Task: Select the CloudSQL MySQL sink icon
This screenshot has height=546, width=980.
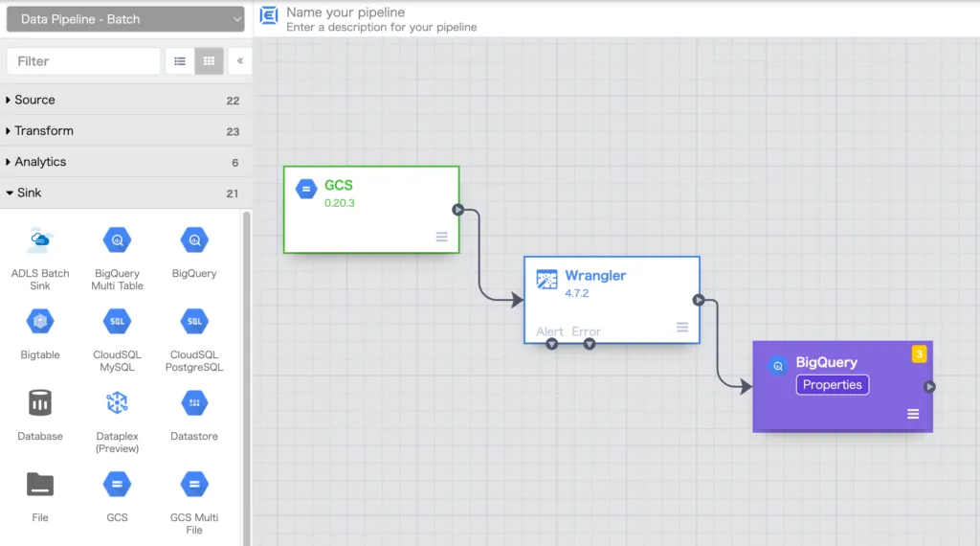Action: click(x=117, y=322)
